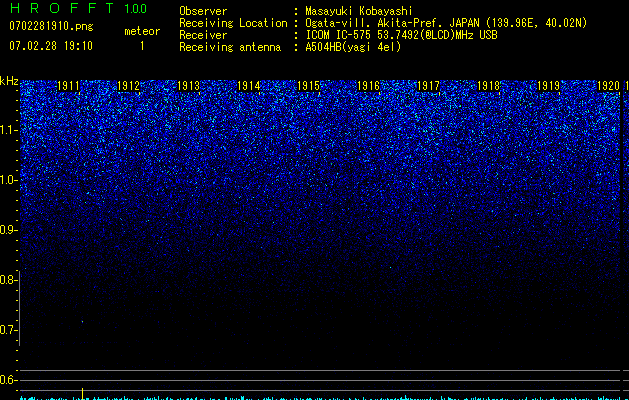Select the antenna value A504HB(yagi 4el)

tap(353, 47)
